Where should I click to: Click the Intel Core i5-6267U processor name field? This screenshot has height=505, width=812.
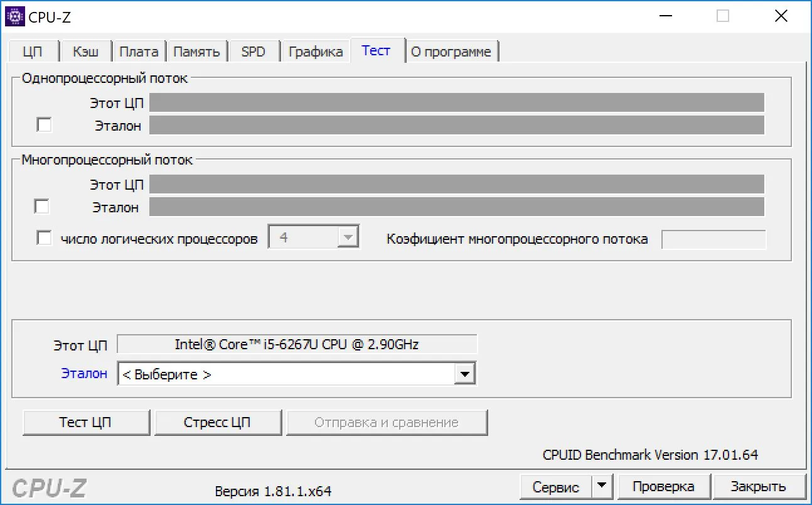297,344
